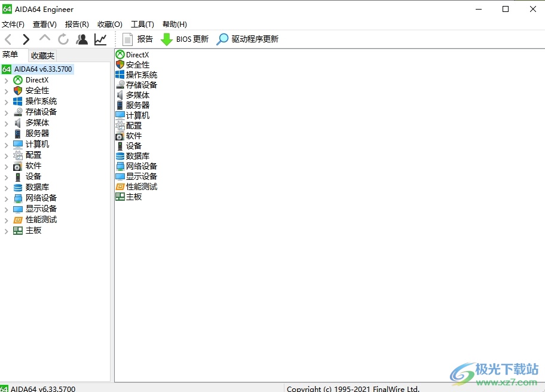The height and width of the screenshot is (392, 545).
Task: Click 存储设备 drive icon in left tree
Action: pyautogui.click(x=18, y=112)
